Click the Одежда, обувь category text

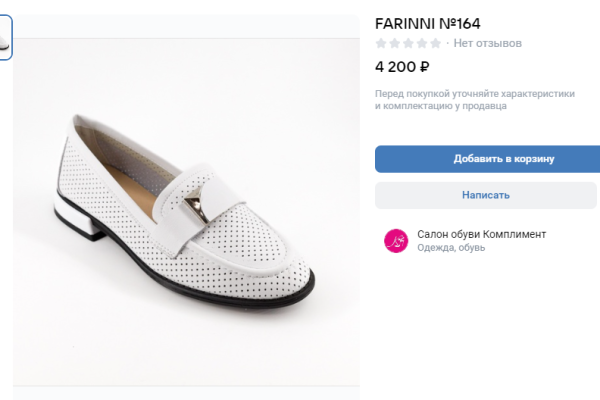point(451,248)
